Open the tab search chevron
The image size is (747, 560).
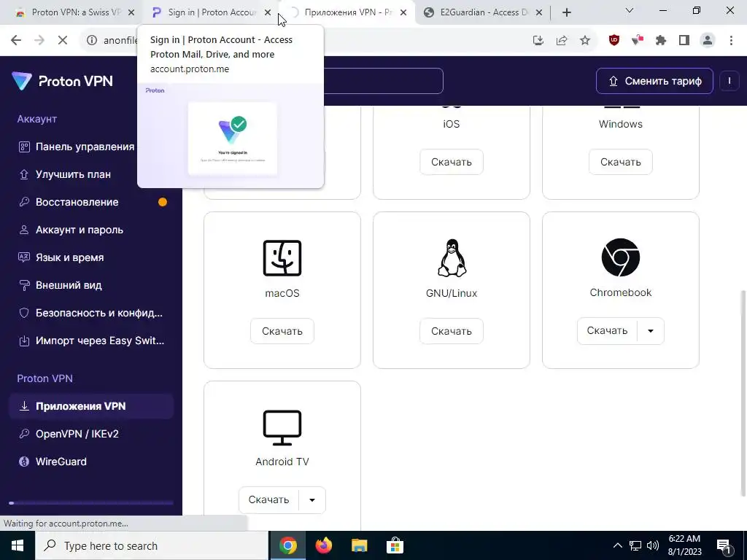coord(629,10)
